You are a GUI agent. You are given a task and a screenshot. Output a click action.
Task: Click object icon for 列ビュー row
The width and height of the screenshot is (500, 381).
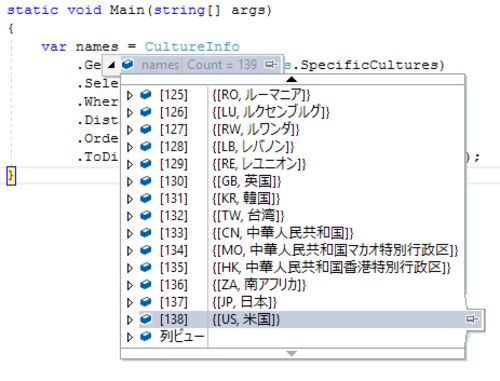coord(146,337)
